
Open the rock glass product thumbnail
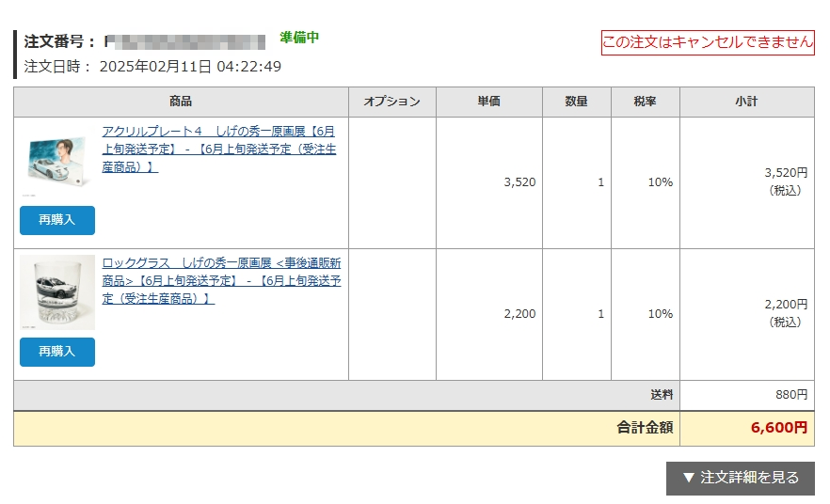[57, 292]
